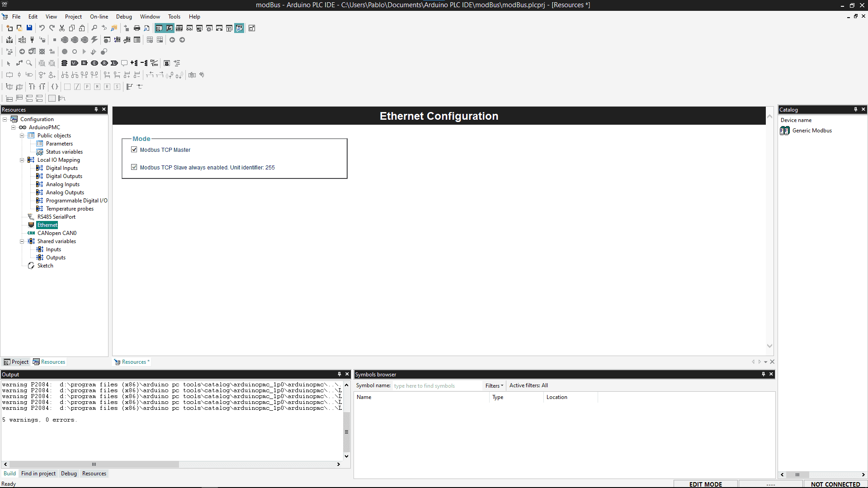Pin the Catalog panel
The image size is (868, 488).
pyautogui.click(x=855, y=109)
